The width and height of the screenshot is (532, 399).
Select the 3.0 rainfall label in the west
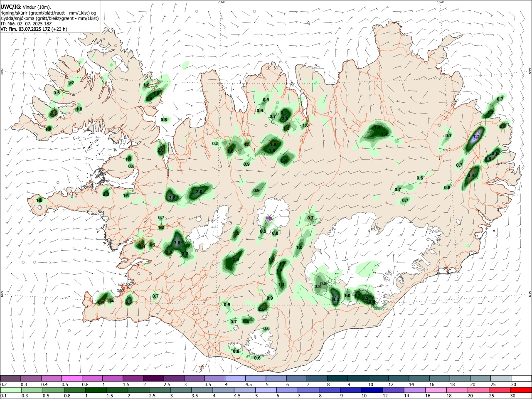point(199,192)
